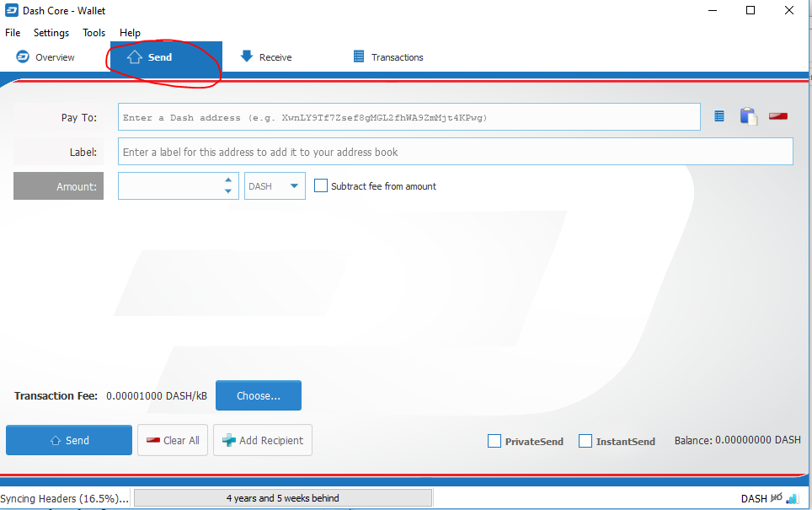This screenshot has width=812, height=510.
Task: Remove this recipient entry red icon
Action: [777, 116]
